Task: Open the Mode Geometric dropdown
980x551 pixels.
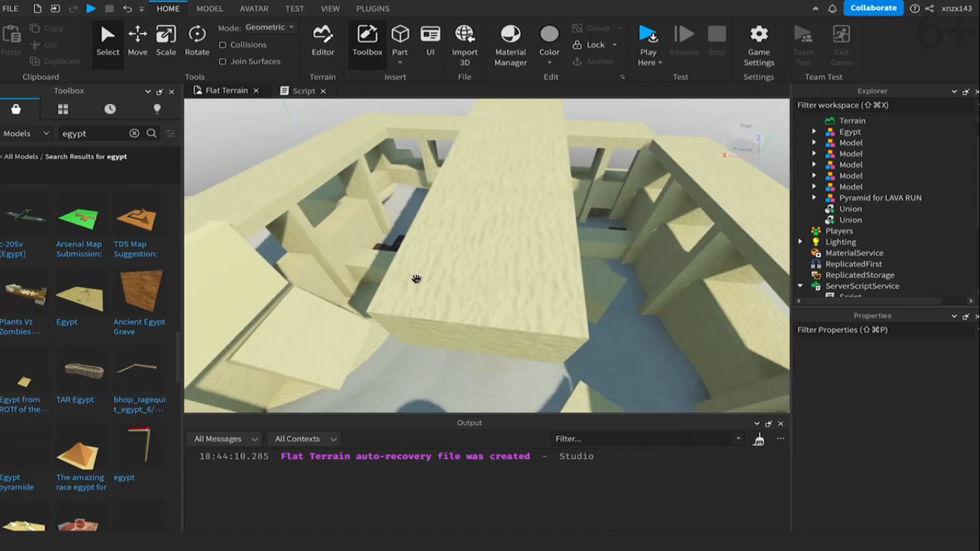Action: (270, 27)
